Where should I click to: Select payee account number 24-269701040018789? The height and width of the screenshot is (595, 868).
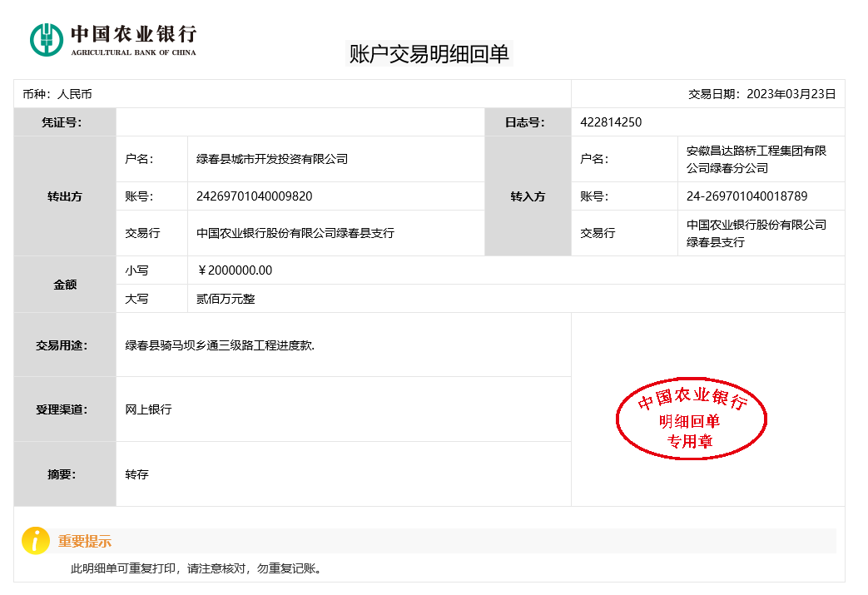click(746, 196)
